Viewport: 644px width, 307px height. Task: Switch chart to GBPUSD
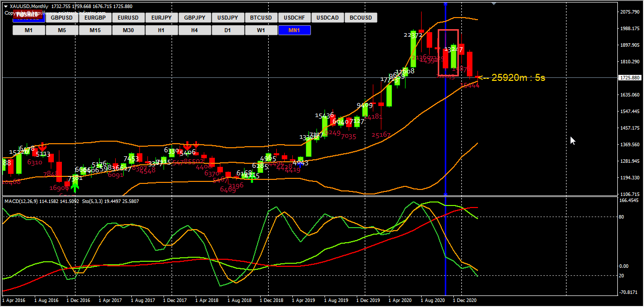61,17
